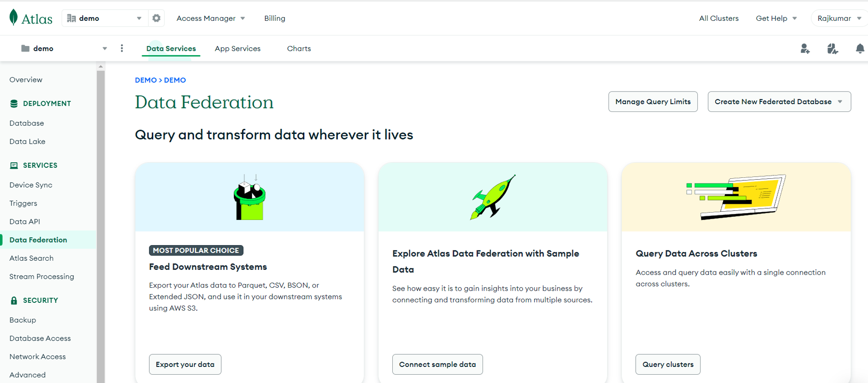
Task: Click the Feed Downstream Systems heading
Action: coord(208,267)
